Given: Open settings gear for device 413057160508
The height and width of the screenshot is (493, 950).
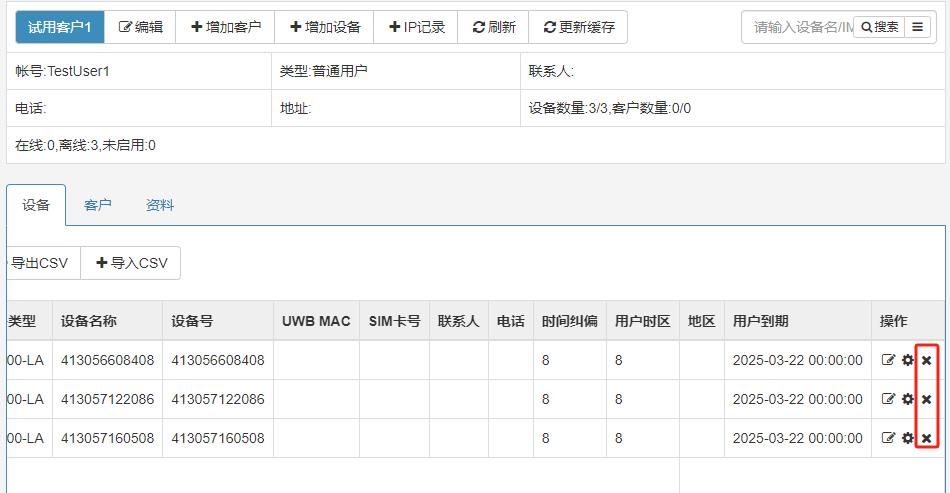Looking at the screenshot, I should pyautogui.click(x=908, y=438).
